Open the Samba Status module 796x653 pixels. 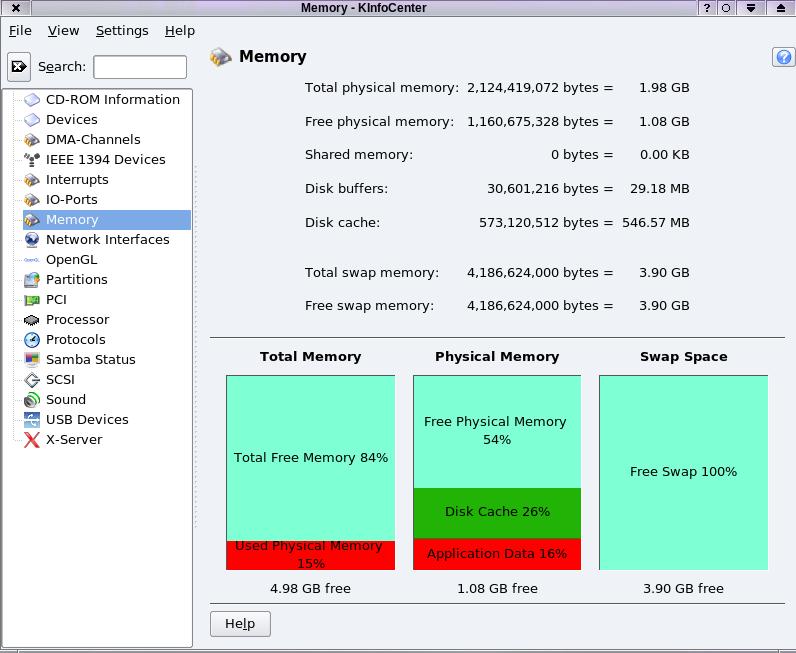coord(91,360)
